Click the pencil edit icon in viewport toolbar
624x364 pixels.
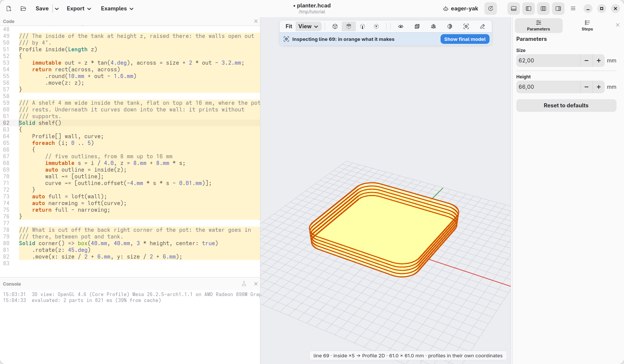point(482,26)
